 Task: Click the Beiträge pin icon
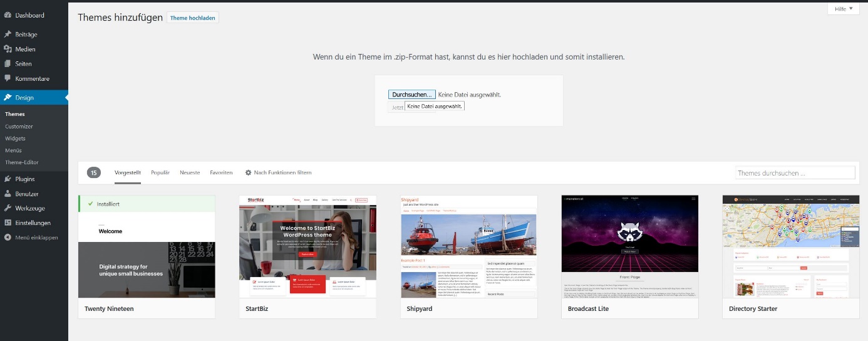click(8, 34)
